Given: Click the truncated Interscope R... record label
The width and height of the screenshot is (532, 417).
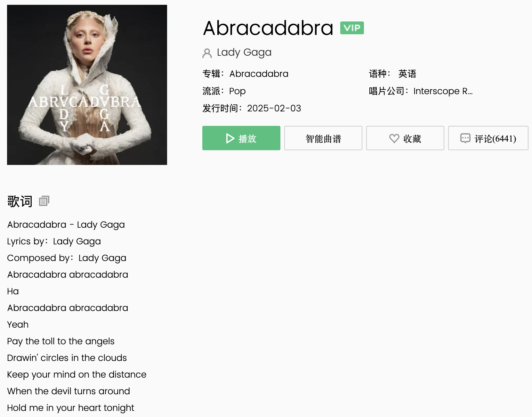Looking at the screenshot, I should (443, 91).
